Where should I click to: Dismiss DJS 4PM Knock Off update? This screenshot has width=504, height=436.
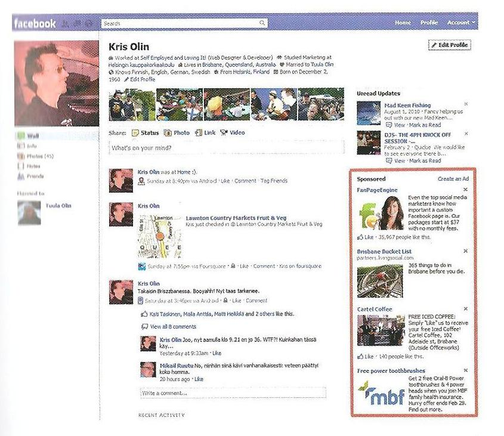(466, 134)
